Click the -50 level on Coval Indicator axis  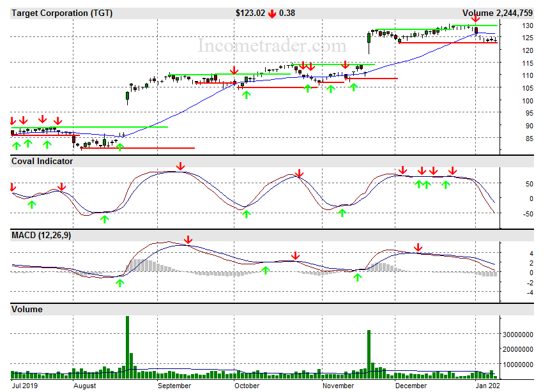click(528, 214)
